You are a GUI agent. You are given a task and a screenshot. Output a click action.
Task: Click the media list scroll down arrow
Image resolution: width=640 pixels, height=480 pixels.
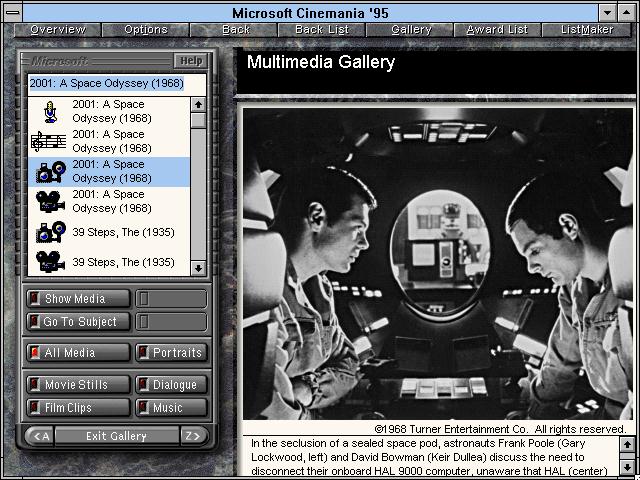(x=198, y=268)
